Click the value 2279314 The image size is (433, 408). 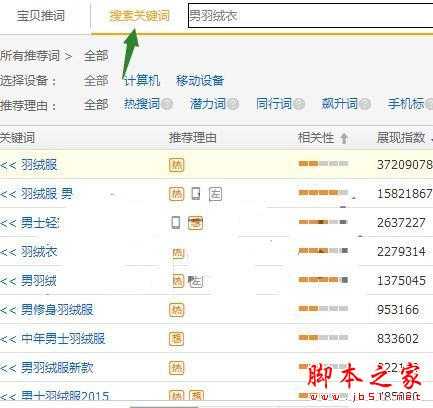click(x=401, y=251)
